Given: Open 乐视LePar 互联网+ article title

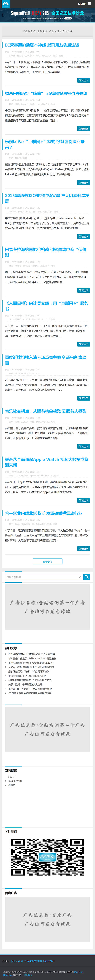Looking at the screenshot, I should coord(45,144).
